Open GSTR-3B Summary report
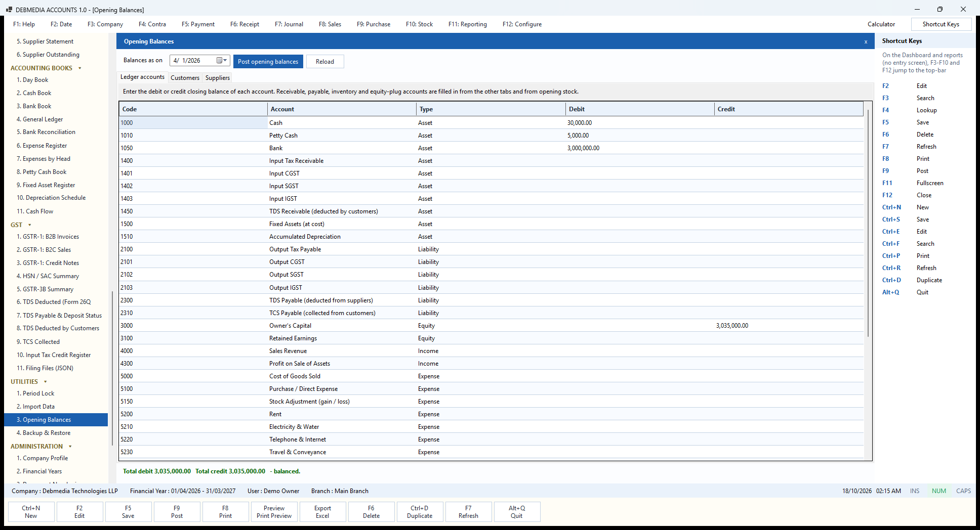Screen dimensions: 980x530 45,289
